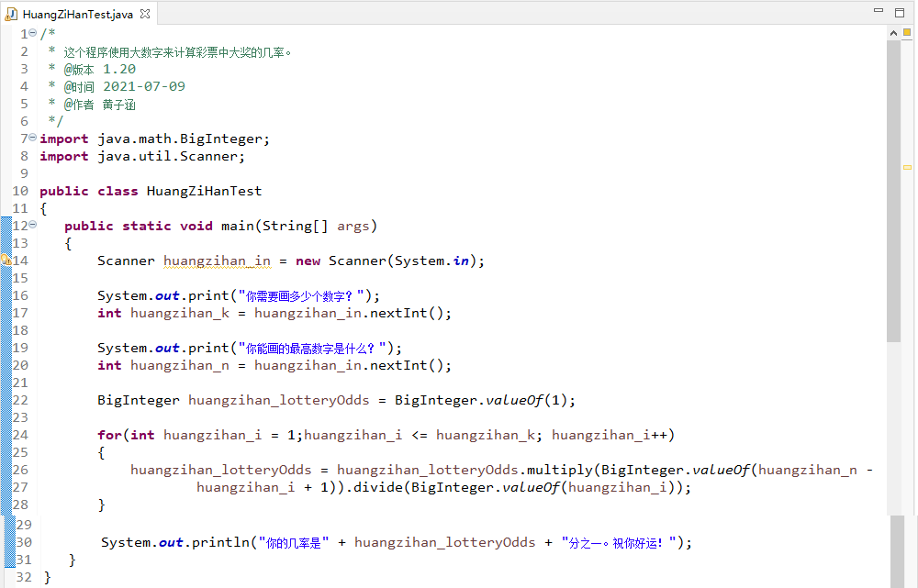The image size is (918, 588).
Task: Collapse the header comment block at line 1
Action: click(x=33, y=33)
